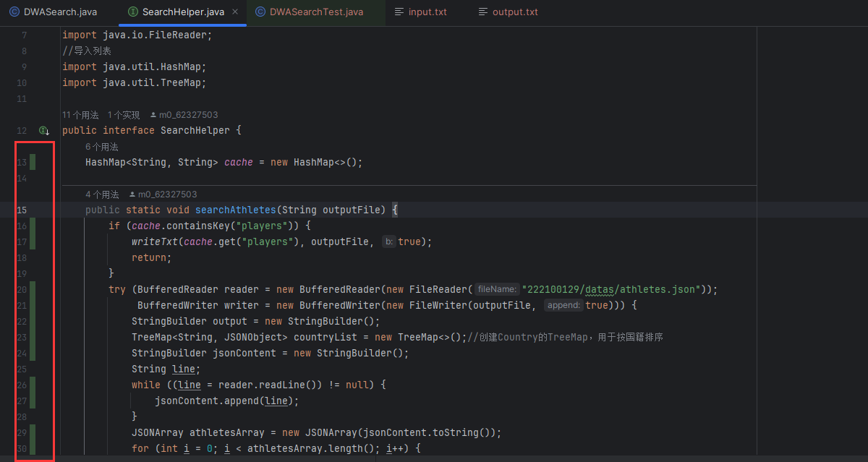Click the text file icon on input.txt tab
868x462 pixels.
399,12
